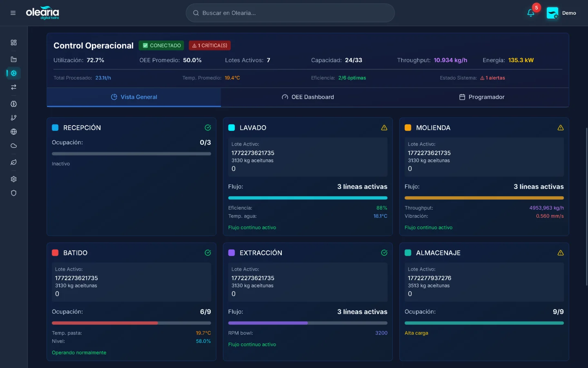Click the green check icon on RECEPCIÓN card

[x=207, y=128]
